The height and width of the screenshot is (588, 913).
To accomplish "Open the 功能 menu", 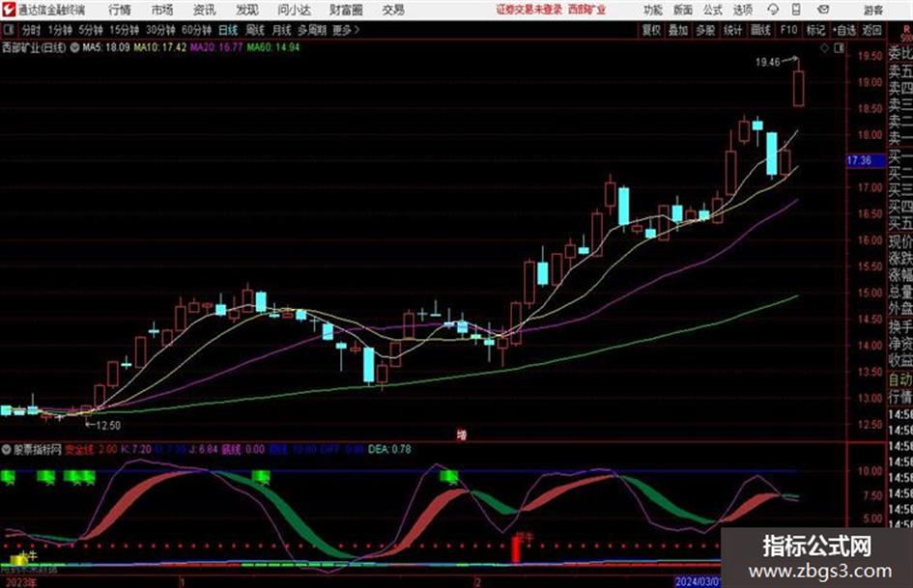I will 653,10.
